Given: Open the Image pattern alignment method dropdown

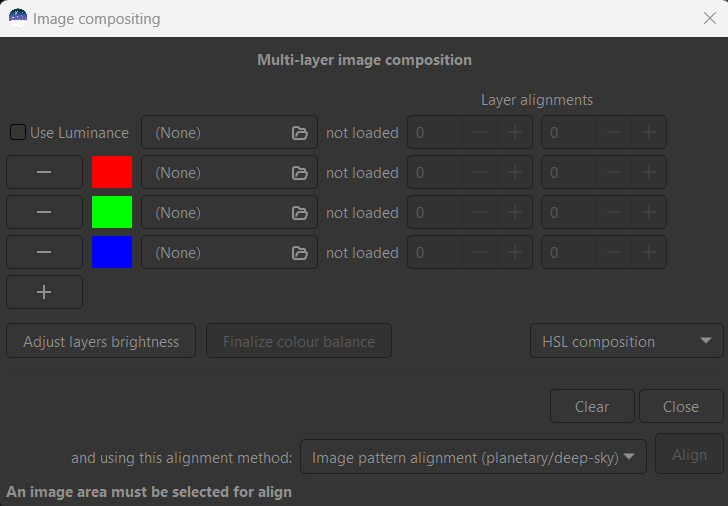Looking at the screenshot, I should 473,457.
